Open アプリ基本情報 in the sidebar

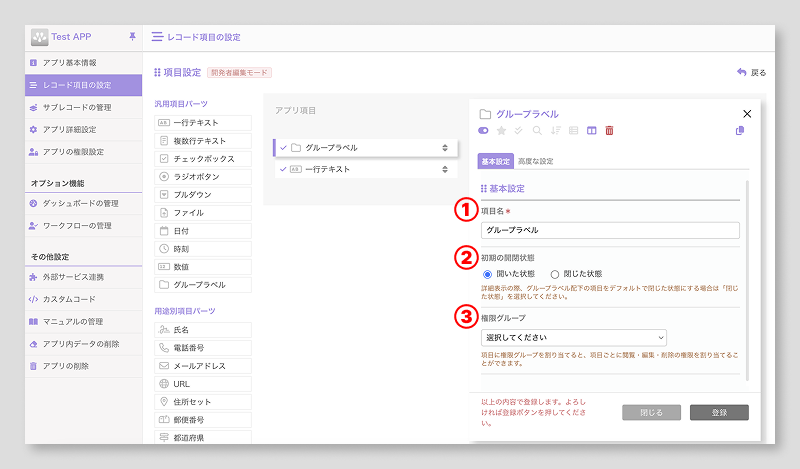[84, 63]
